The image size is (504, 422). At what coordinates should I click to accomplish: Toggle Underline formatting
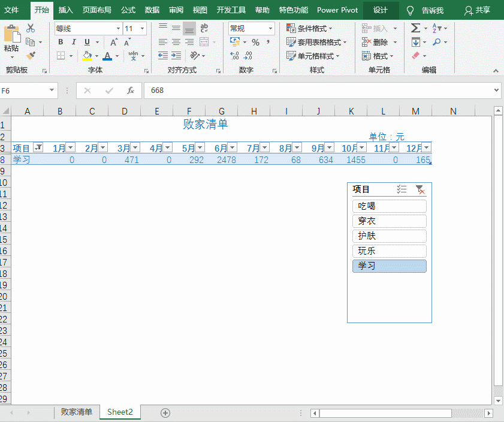pyautogui.click(x=87, y=42)
